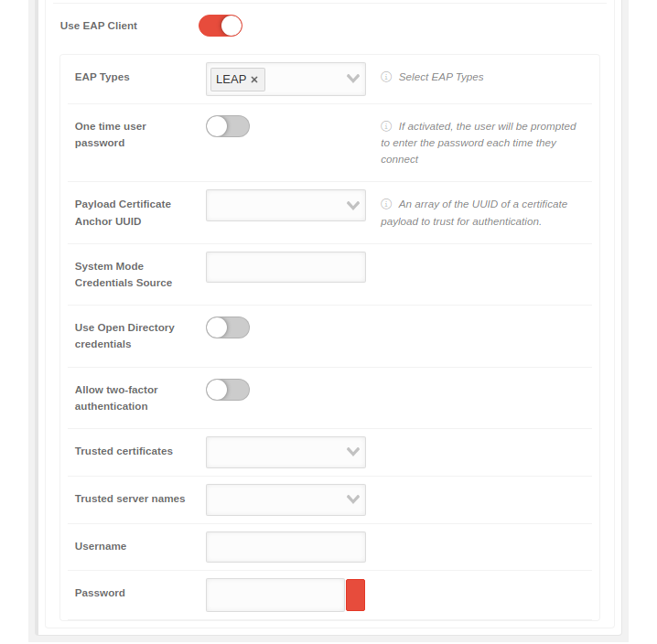Click the Trusted server names label
657x644 pixels.
pos(130,499)
